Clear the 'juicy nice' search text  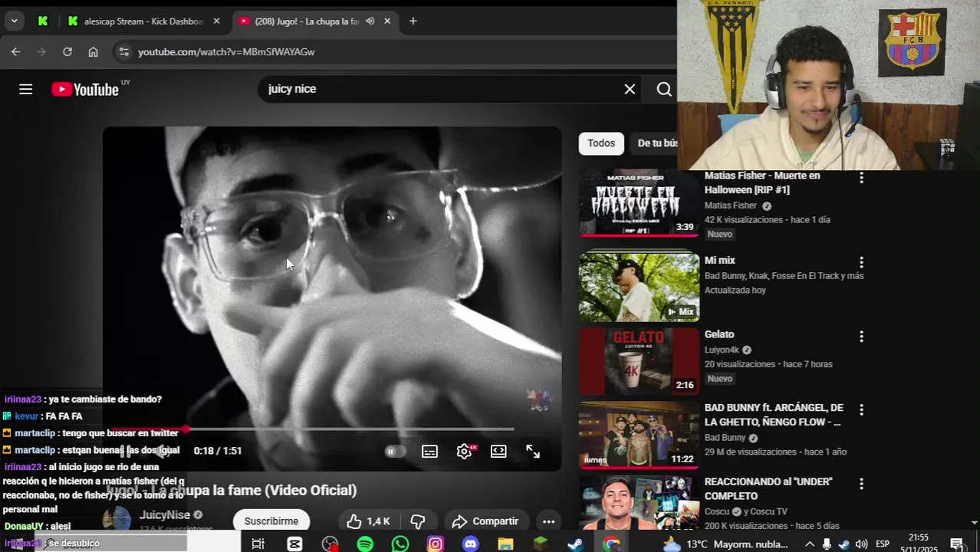630,89
